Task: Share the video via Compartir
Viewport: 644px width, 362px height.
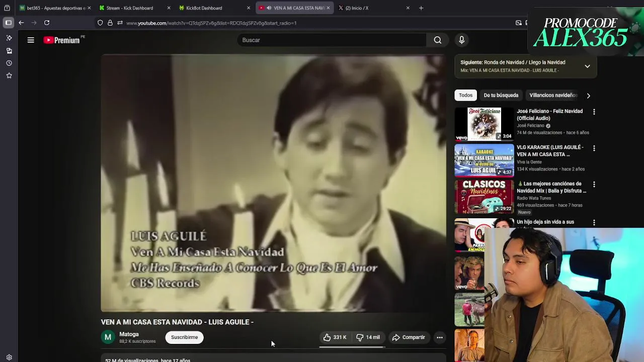Action: [x=408, y=337]
